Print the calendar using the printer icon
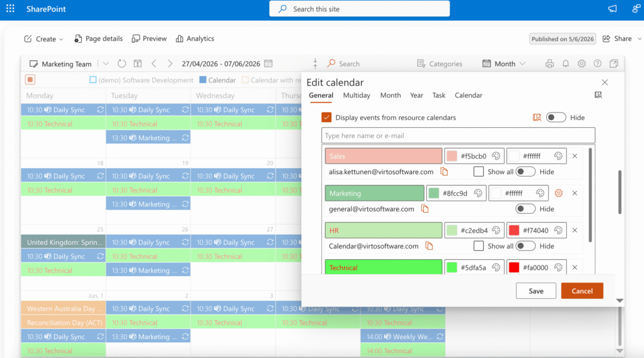The height and width of the screenshot is (358, 644). [550, 64]
